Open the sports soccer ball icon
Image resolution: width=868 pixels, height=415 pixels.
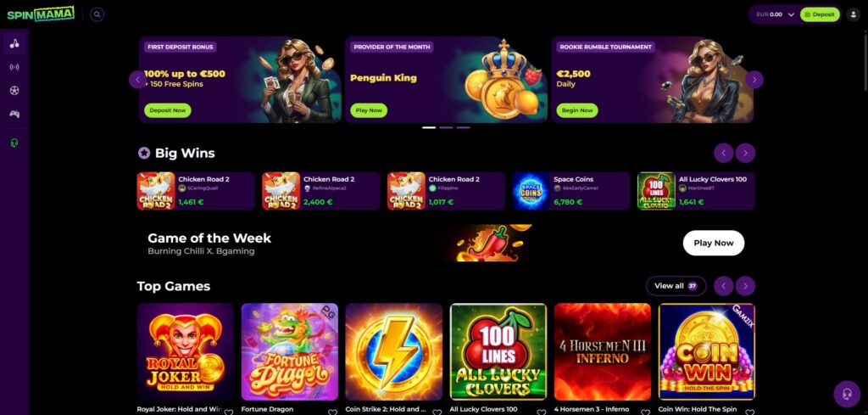[x=14, y=90]
